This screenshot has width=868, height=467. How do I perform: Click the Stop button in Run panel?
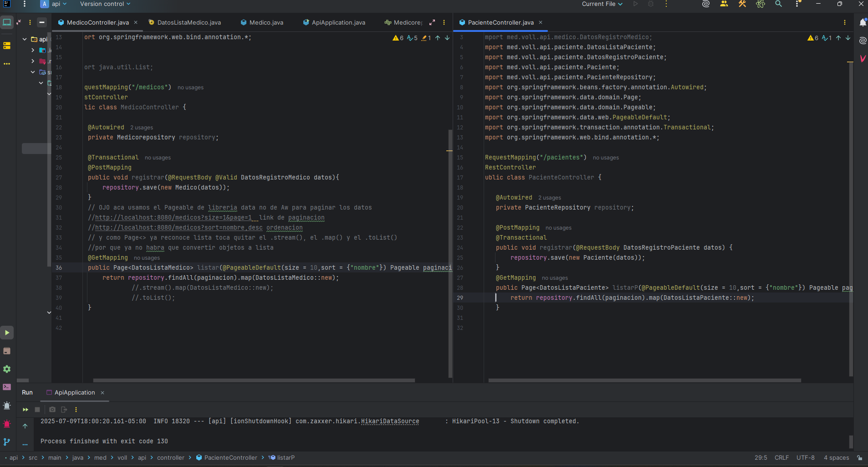37,410
